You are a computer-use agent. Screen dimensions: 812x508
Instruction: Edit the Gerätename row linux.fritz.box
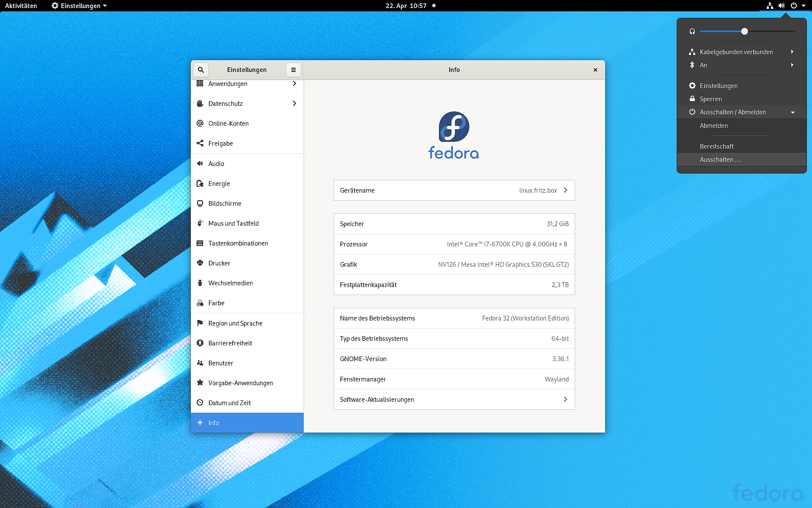(454, 190)
